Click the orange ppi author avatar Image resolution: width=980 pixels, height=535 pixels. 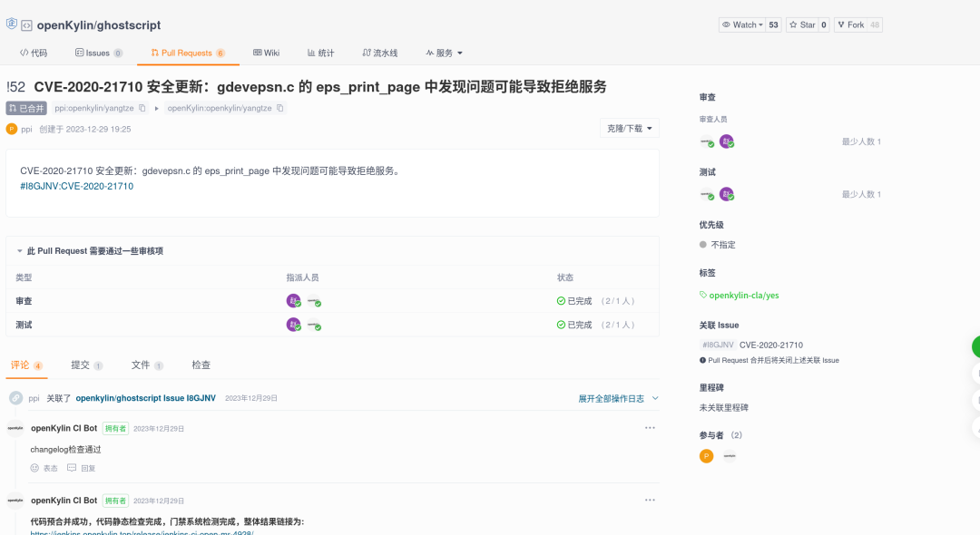click(x=12, y=129)
